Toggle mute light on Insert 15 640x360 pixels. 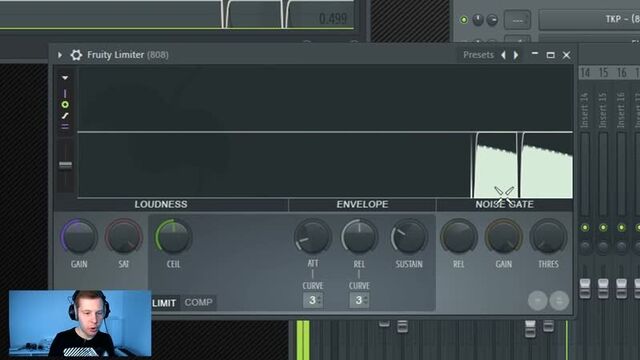(603, 228)
